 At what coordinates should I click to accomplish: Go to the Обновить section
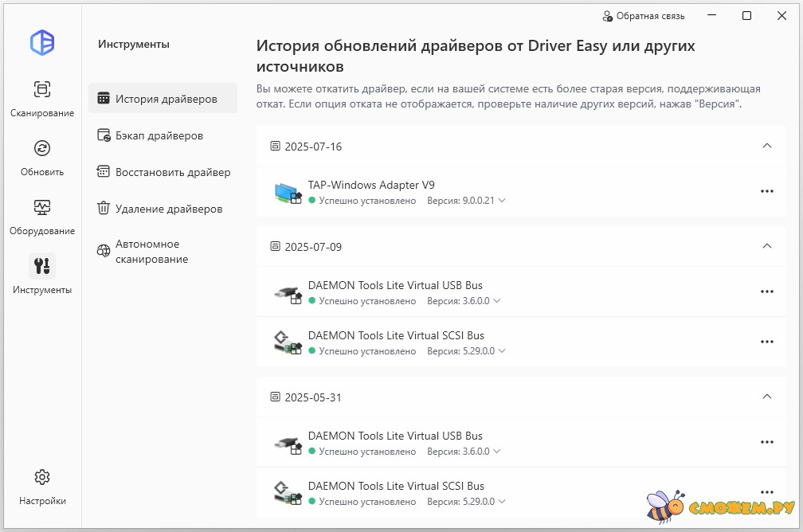click(x=42, y=157)
